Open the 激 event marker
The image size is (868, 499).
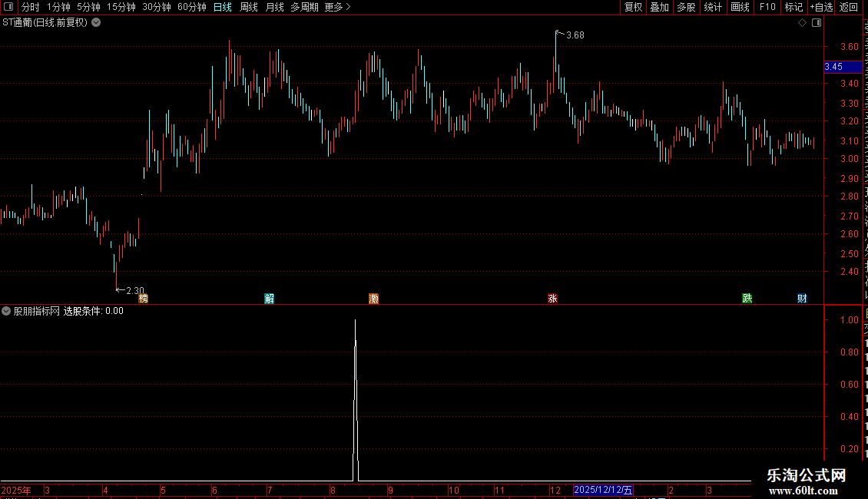coord(373,299)
